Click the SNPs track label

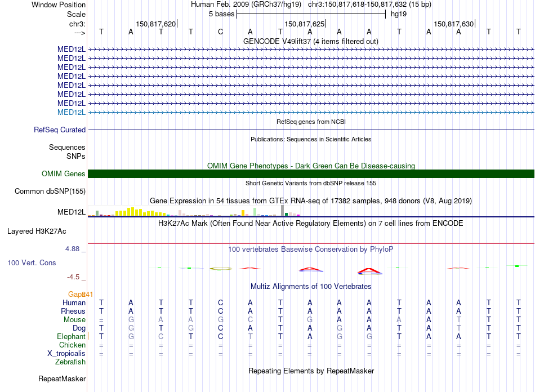(x=76, y=156)
